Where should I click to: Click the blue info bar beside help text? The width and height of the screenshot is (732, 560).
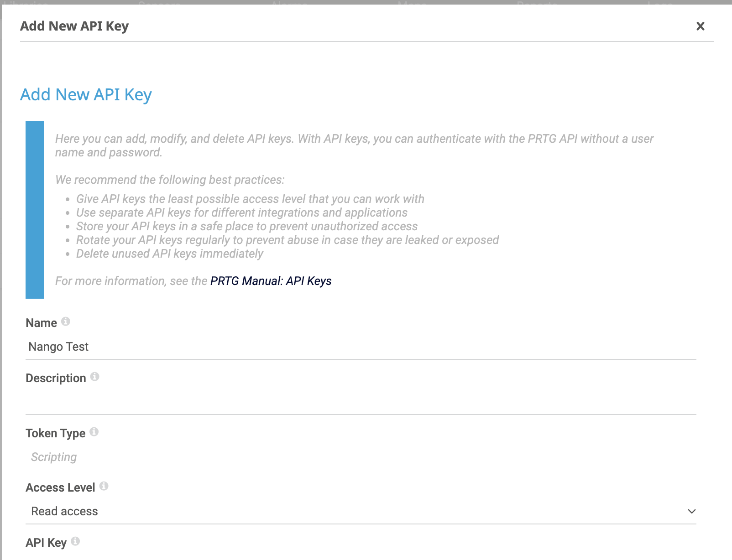35,210
